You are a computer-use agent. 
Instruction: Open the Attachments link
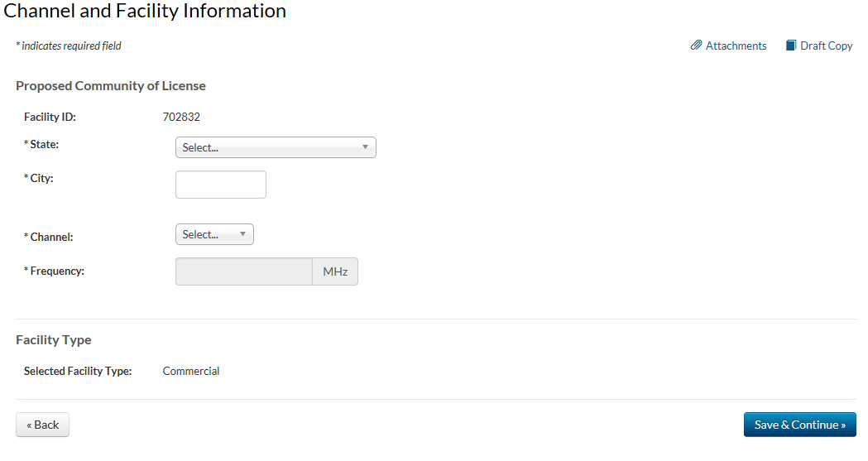tap(736, 46)
